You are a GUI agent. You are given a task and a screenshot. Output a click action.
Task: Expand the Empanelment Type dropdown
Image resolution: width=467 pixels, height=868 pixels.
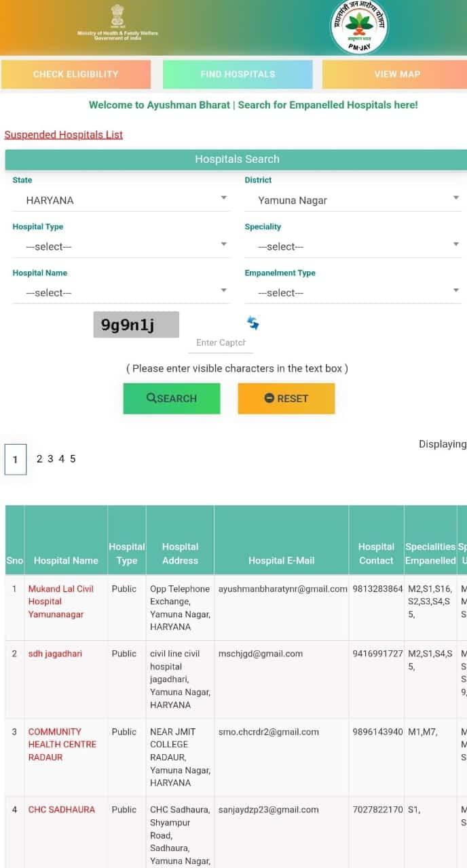(x=353, y=292)
